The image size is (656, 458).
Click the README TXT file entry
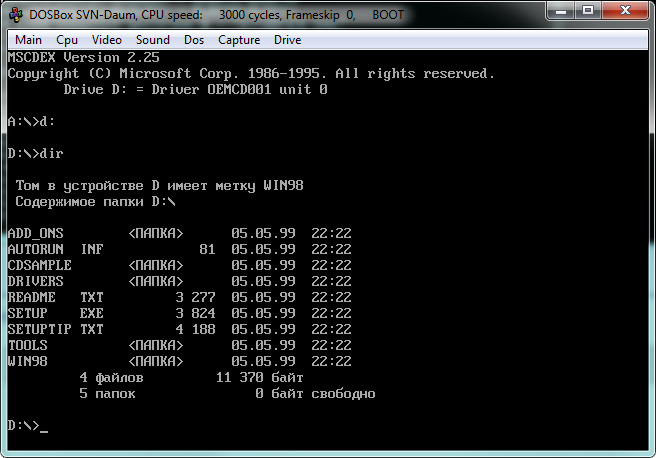(x=179, y=297)
